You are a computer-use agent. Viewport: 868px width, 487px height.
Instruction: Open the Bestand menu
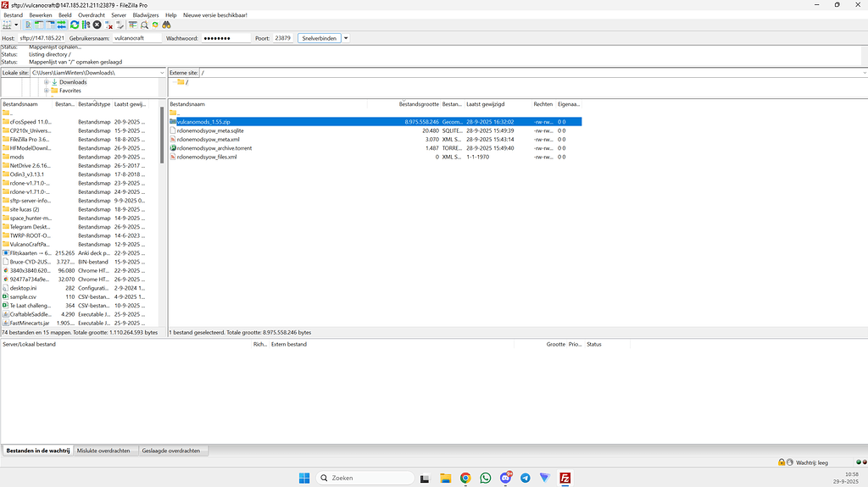14,15
